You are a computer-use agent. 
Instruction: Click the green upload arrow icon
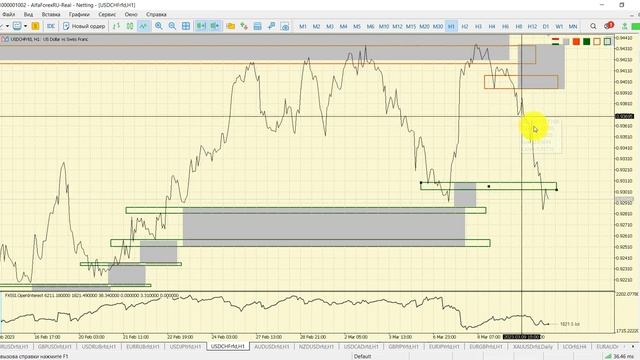point(624,26)
